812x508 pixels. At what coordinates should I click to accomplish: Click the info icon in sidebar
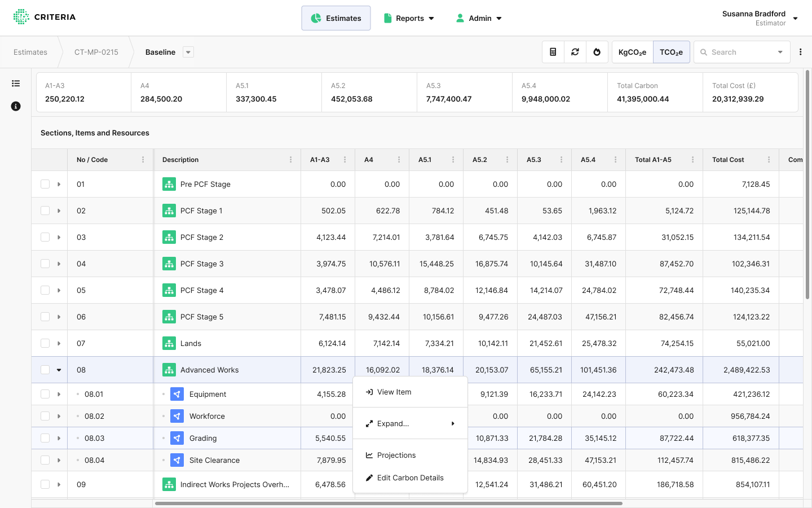[x=16, y=106]
